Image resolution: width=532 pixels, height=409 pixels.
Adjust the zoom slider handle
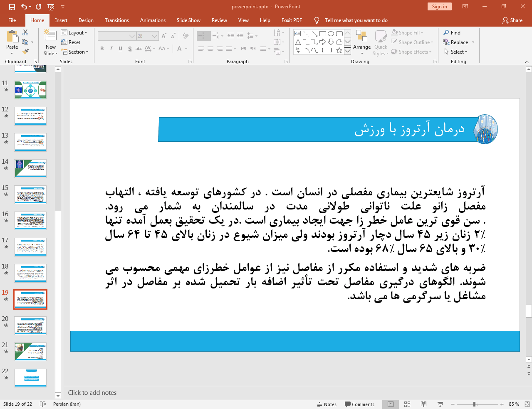pyautogui.click(x=474, y=404)
